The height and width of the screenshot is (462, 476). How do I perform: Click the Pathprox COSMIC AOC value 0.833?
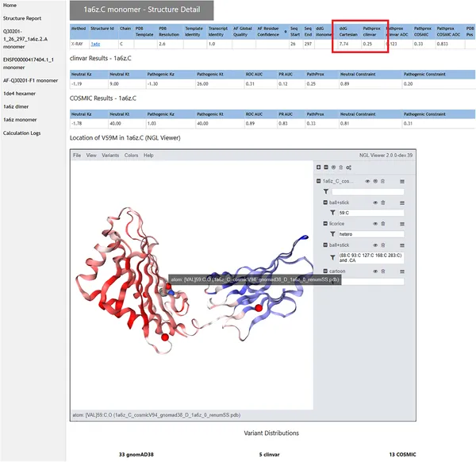coord(443,44)
